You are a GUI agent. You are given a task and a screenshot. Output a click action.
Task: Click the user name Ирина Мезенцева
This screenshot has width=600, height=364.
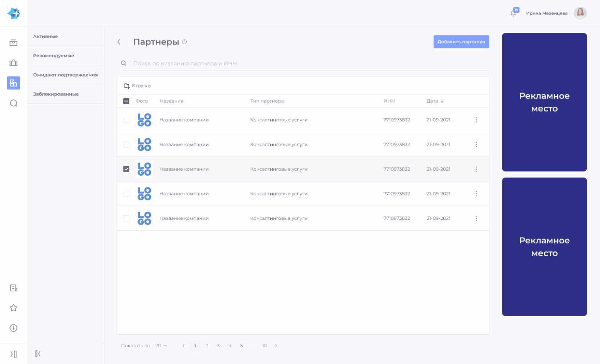pos(547,13)
